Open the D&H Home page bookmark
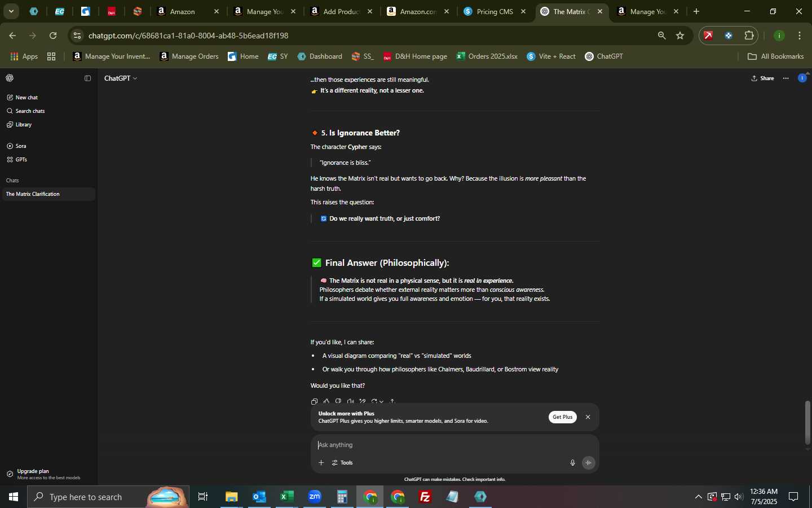812x508 pixels. coord(415,56)
